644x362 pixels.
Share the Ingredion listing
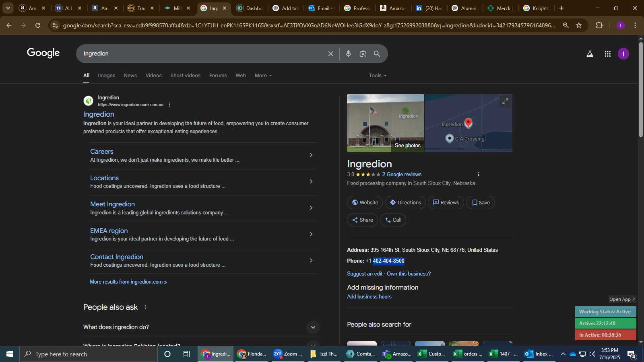[362, 220]
